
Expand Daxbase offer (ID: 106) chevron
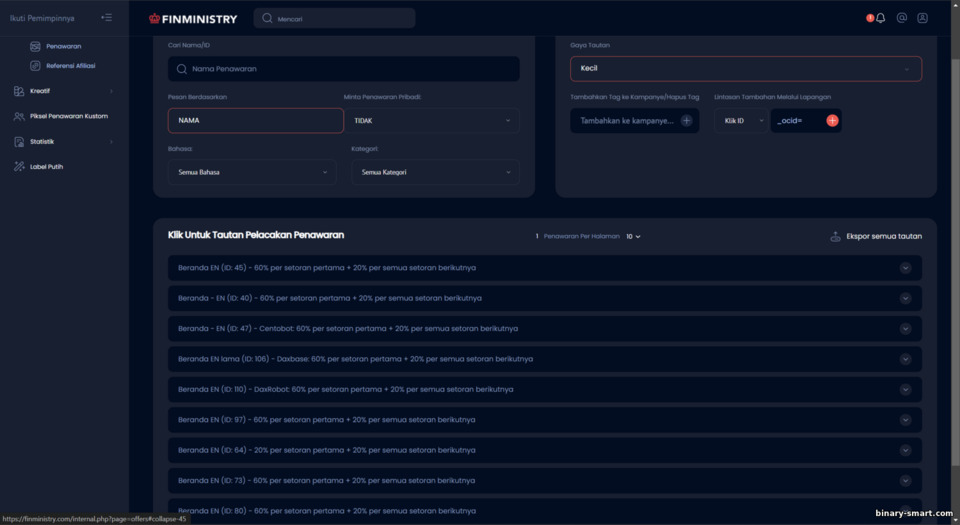[x=905, y=359]
